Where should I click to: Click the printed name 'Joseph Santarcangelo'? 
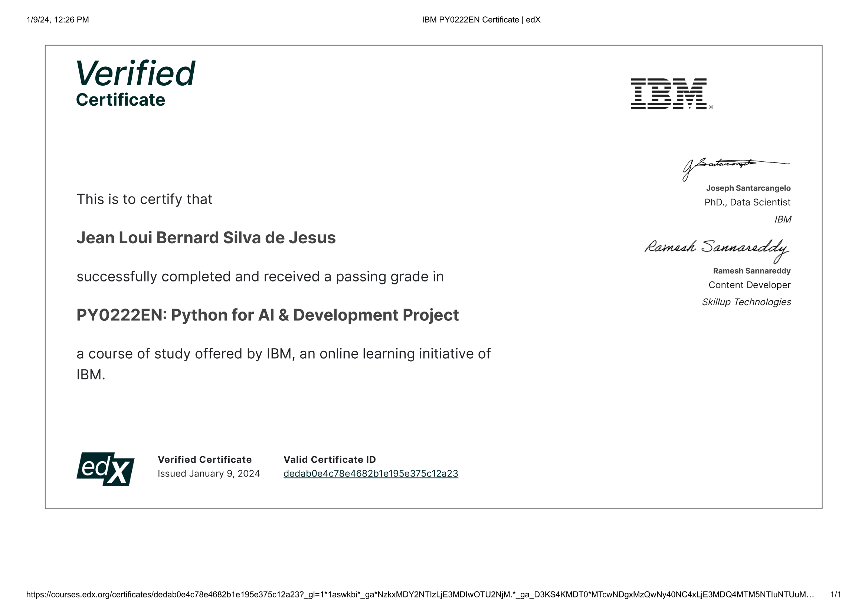748,188
